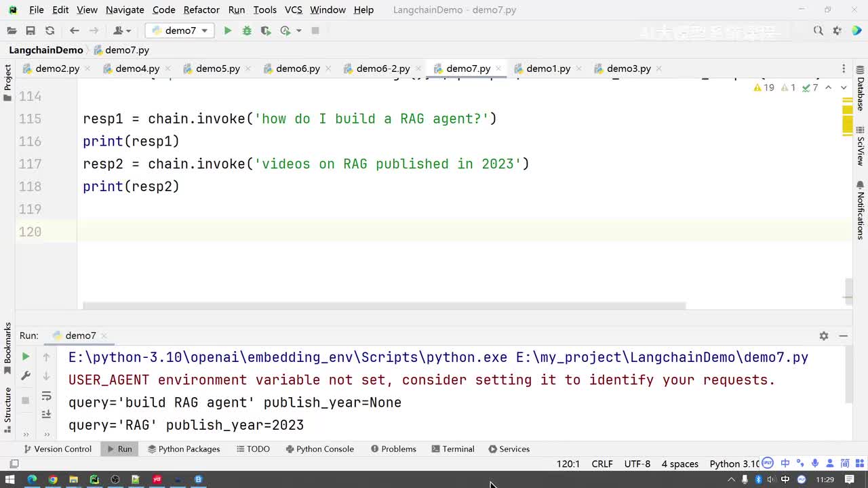Open the Problems tool window button
Viewport: 868px width, 488px height.
(393, 449)
